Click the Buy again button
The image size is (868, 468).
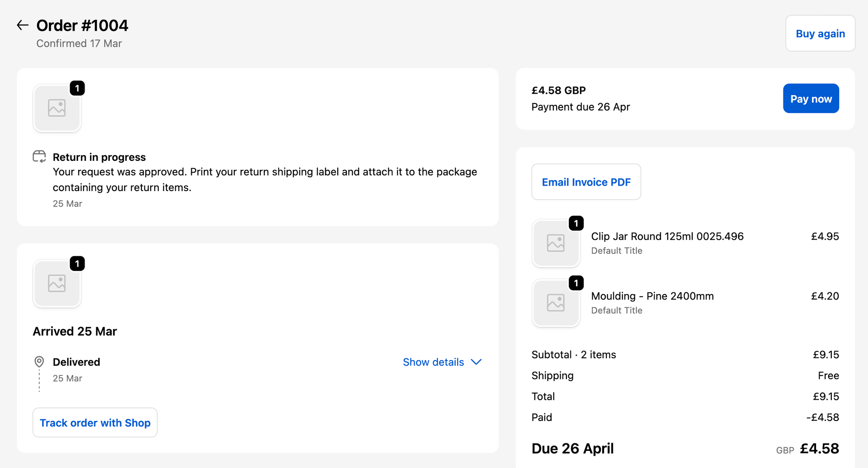click(x=820, y=33)
